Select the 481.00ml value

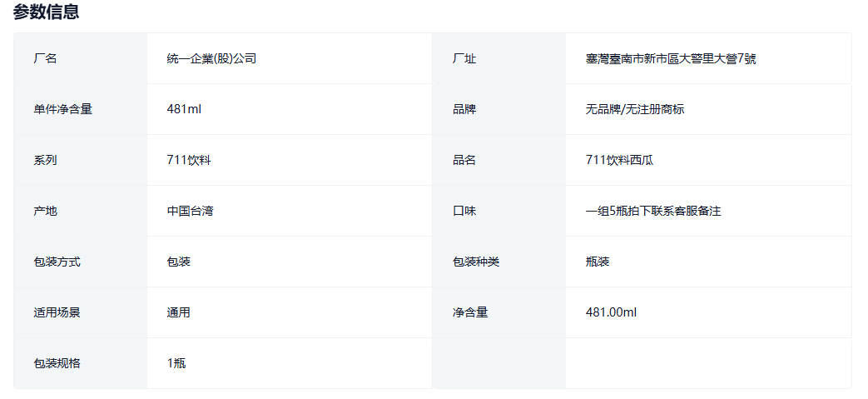click(x=611, y=312)
